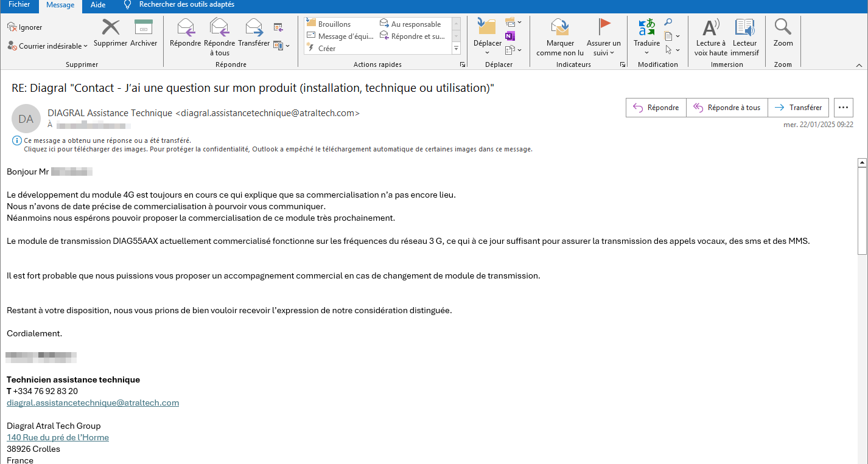Click the ribbon Répondre envelope icon
Viewport: 868px width, 464px height.
186,27
